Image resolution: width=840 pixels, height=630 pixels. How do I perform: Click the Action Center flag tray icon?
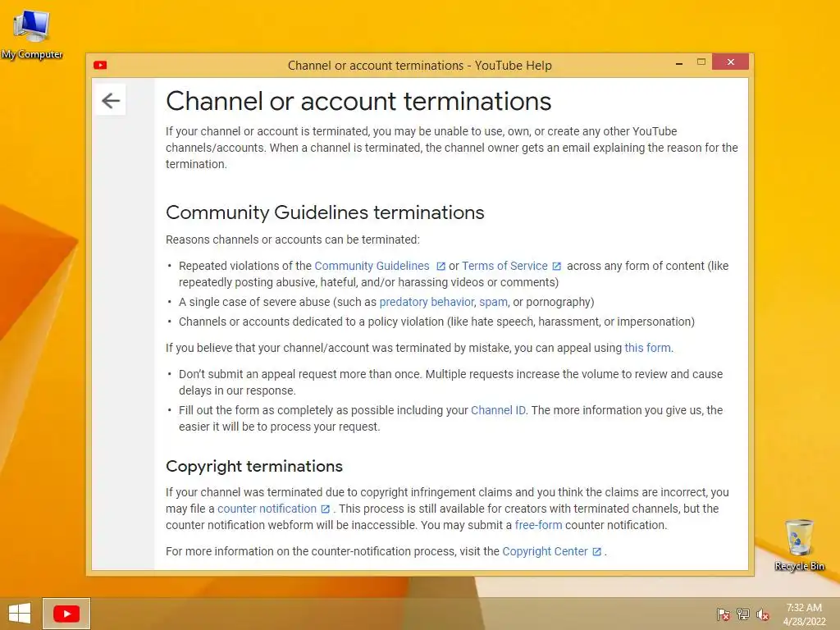724,614
